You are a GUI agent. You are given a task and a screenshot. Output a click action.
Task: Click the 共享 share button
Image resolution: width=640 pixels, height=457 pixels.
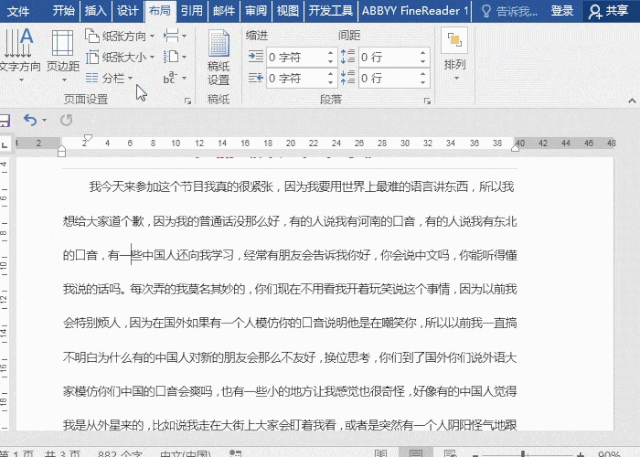point(610,11)
